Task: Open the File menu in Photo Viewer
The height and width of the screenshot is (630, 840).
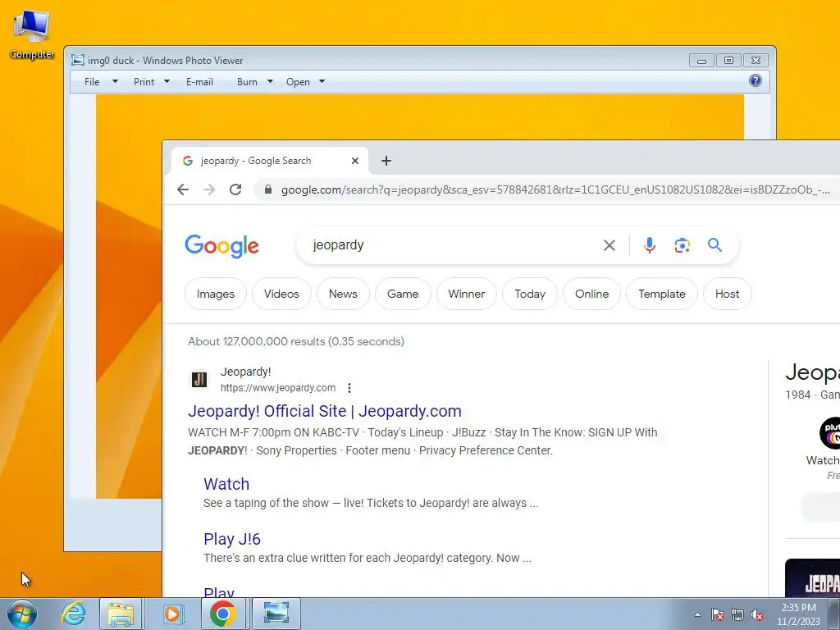Action: (92, 81)
